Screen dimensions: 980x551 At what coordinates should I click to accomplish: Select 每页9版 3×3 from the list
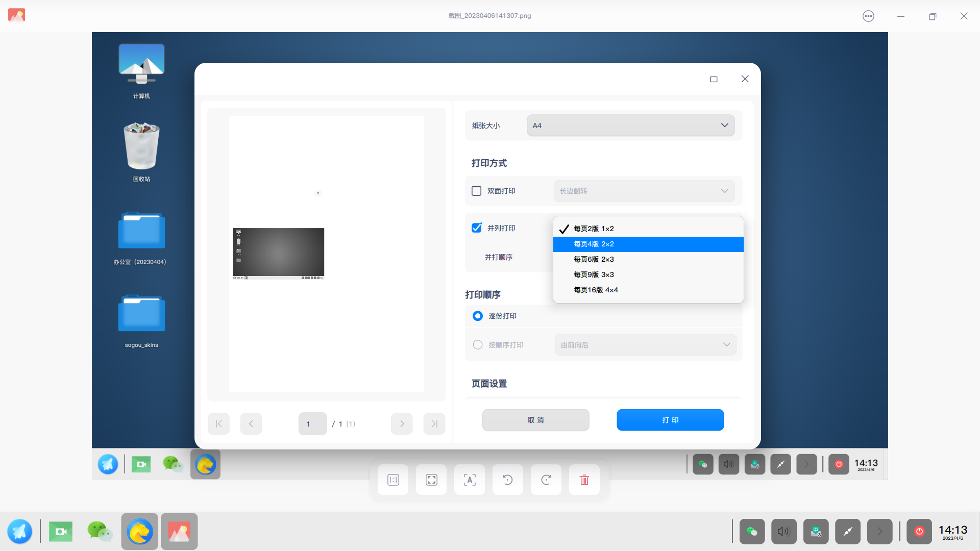tap(594, 274)
